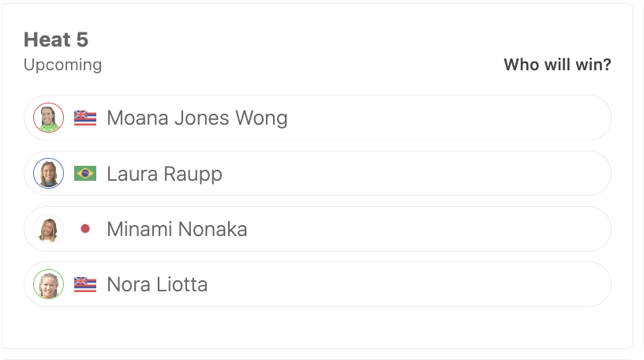The width and height of the screenshot is (644, 360).
Task: Click the Nora Liotta name text
Action: (x=157, y=284)
